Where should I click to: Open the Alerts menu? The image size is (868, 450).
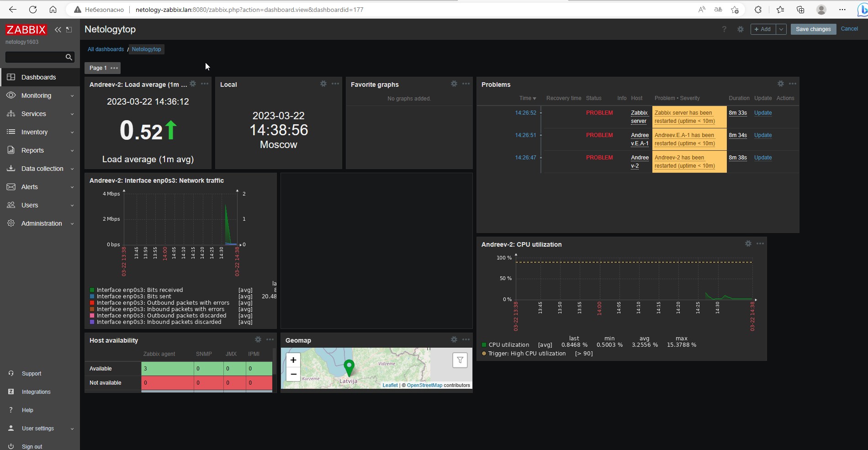pyautogui.click(x=40, y=187)
